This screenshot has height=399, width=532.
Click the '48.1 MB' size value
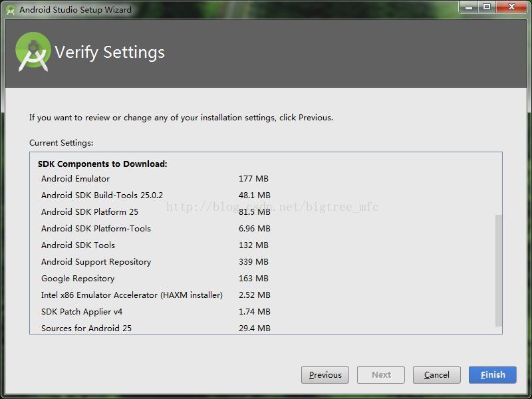pos(255,195)
